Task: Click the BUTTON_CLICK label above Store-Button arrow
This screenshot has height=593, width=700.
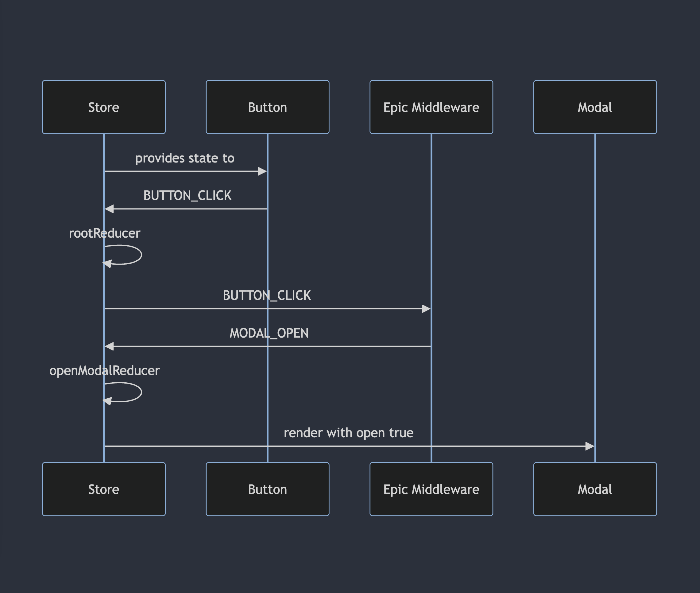Action: [188, 195]
